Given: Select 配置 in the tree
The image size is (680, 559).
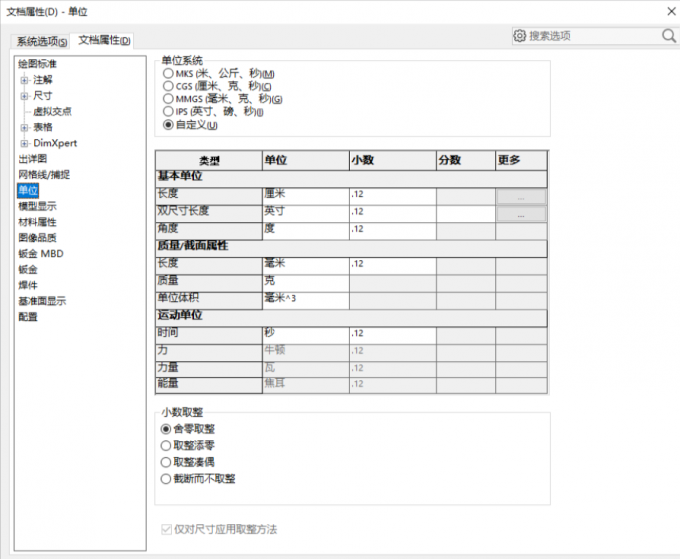Looking at the screenshot, I should click(x=28, y=317).
